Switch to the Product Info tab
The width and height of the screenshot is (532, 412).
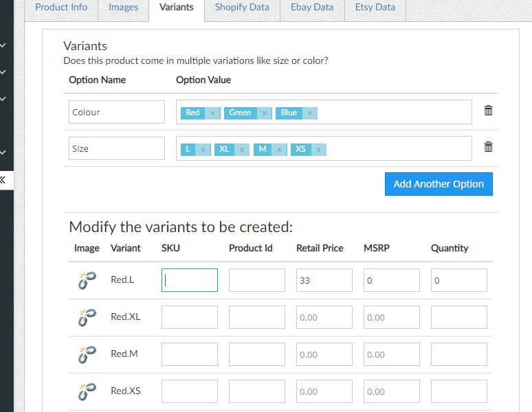click(x=61, y=8)
